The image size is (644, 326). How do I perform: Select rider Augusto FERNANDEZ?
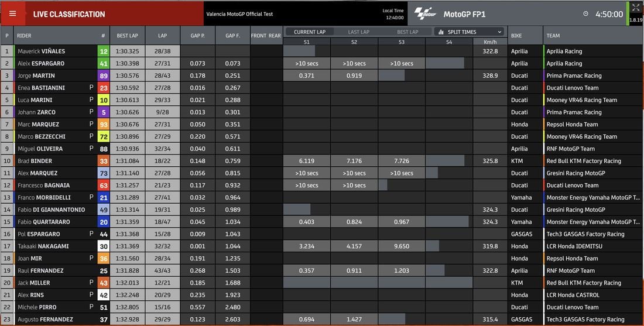tap(45, 320)
